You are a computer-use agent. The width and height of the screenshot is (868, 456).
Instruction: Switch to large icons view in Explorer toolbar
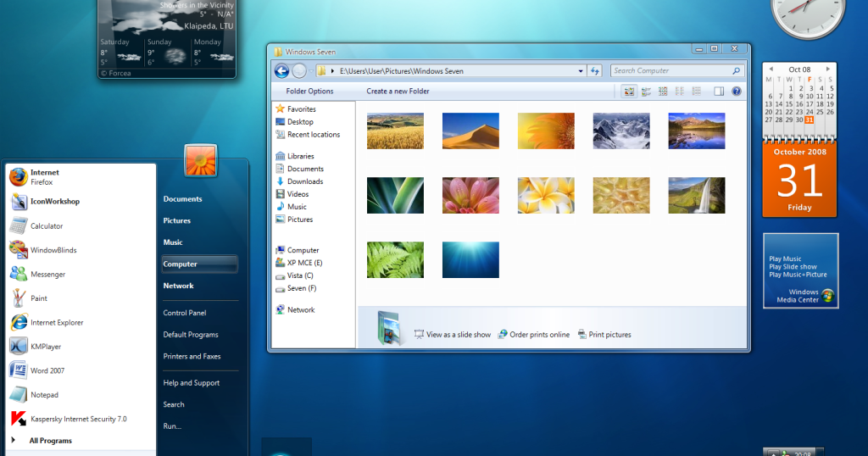tap(629, 92)
